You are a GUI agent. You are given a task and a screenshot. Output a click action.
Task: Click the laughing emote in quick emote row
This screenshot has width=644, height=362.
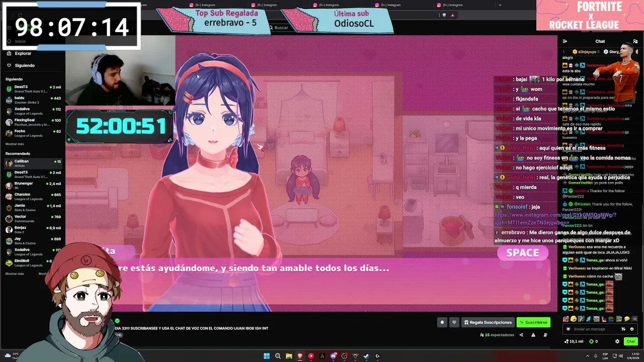coord(573,319)
